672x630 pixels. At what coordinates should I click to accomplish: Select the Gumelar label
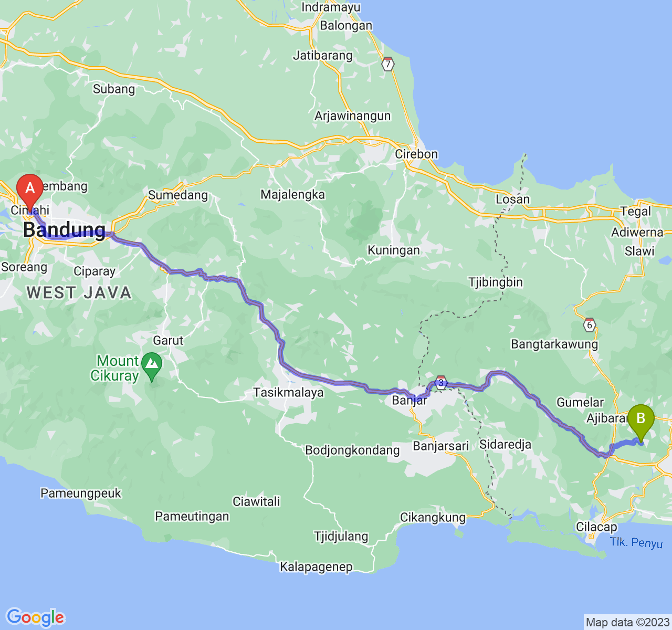(x=580, y=403)
